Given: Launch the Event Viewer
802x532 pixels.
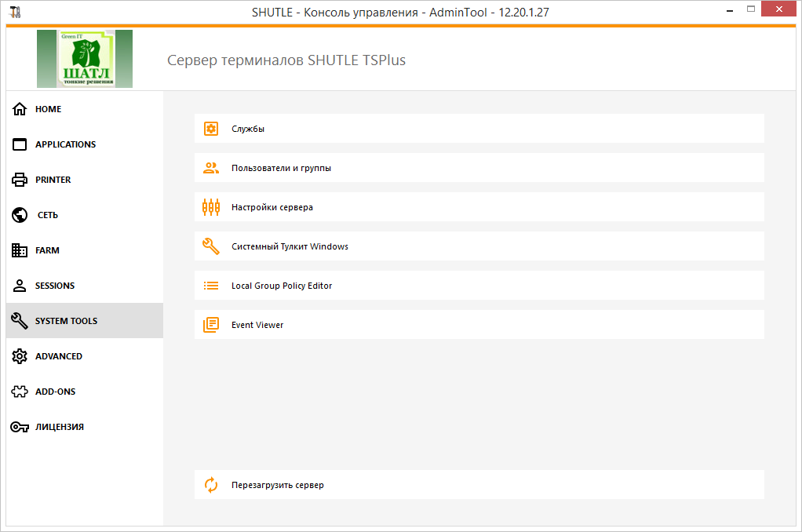Looking at the screenshot, I should [x=257, y=324].
